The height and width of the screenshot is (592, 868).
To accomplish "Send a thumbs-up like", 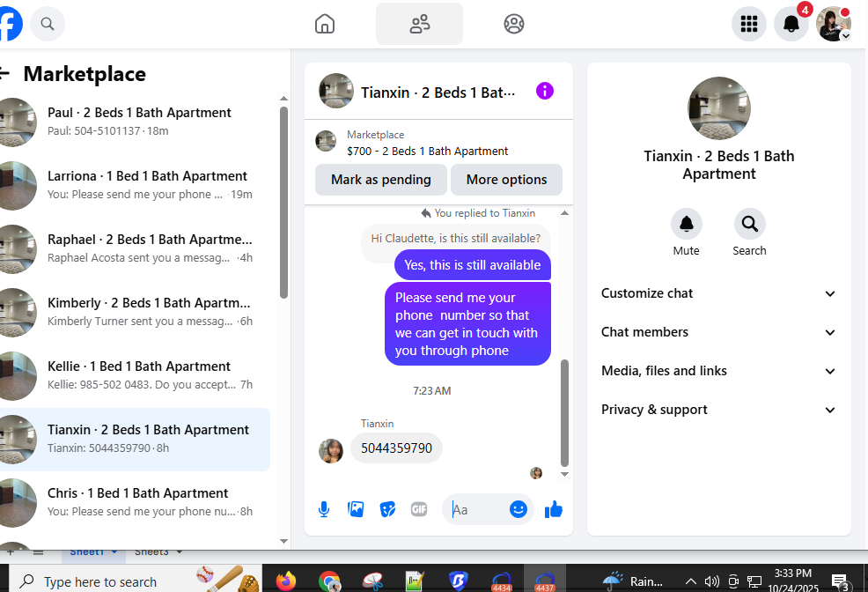I will tap(554, 509).
